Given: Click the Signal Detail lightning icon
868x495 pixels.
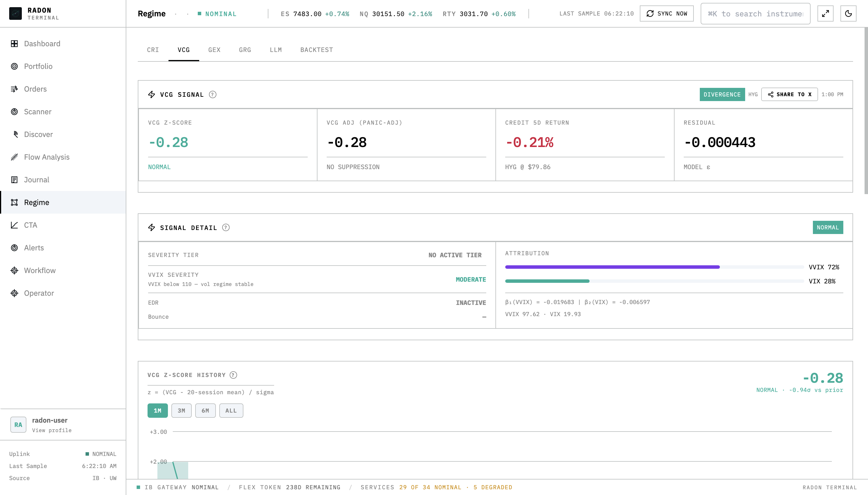Looking at the screenshot, I should point(152,227).
